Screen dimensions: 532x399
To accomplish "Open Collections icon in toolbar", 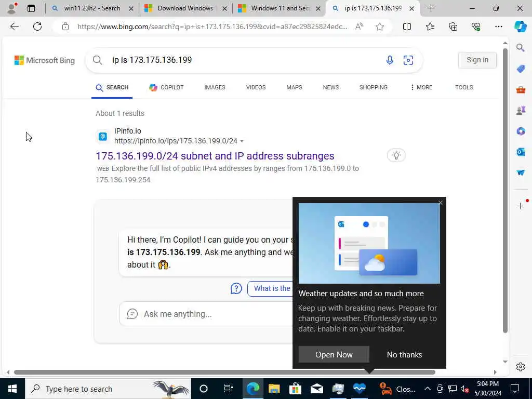I will 453,26.
